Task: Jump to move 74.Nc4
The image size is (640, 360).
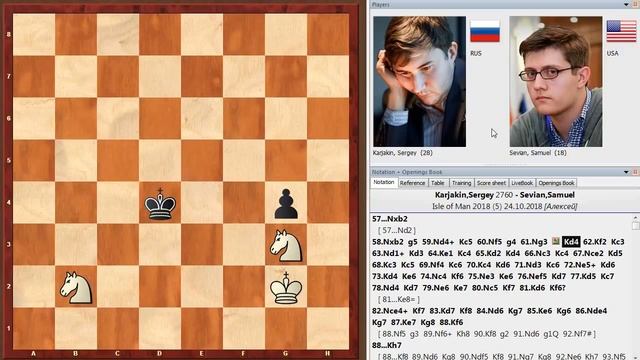Action: point(433,276)
